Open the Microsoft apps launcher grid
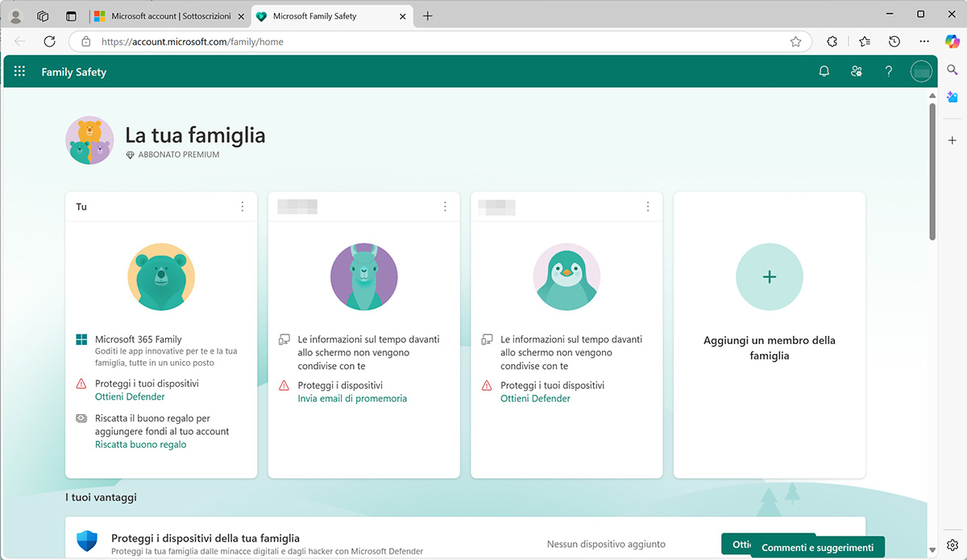Viewport: 967px width, 560px height. pyautogui.click(x=19, y=72)
